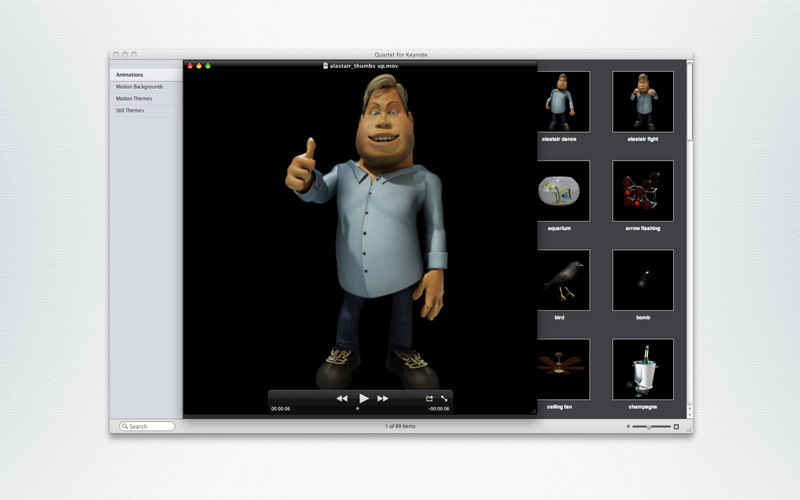Click the elapsed time 00:00:06 label
The width and height of the screenshot is (800, 500).
click(281, 409)
